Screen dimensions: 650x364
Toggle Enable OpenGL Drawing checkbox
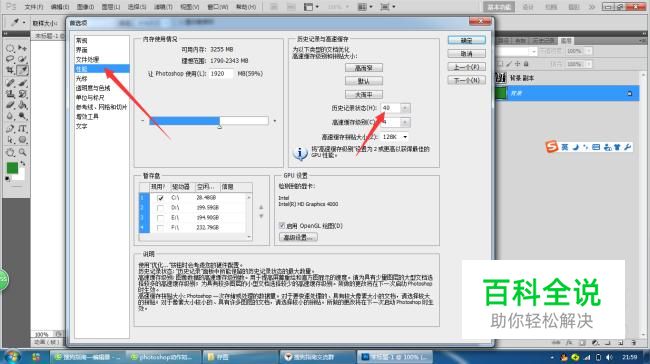[282, 226]
